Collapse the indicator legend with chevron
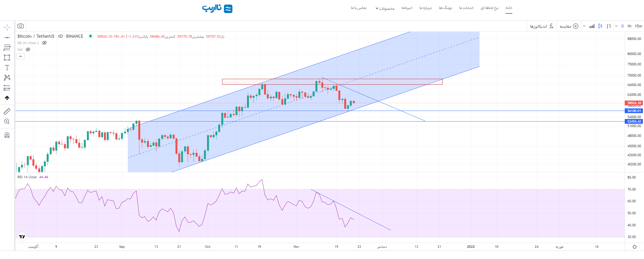The height and width of the screenshot is (259, 644). click(x=20, y=56)
